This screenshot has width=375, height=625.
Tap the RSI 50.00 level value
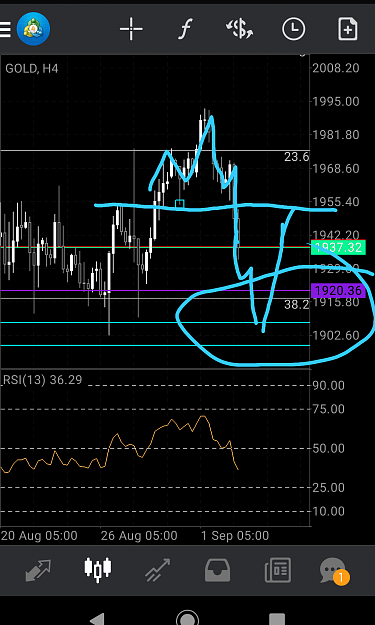pos(328,448)
